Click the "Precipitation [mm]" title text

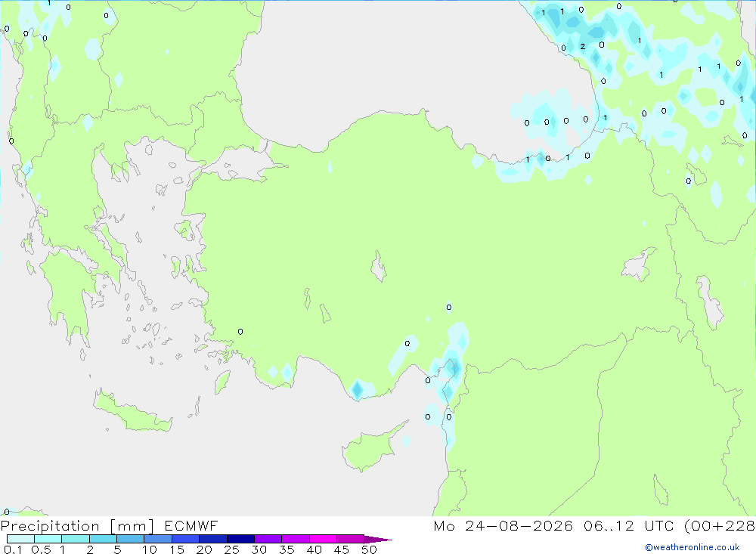(77, 526)
